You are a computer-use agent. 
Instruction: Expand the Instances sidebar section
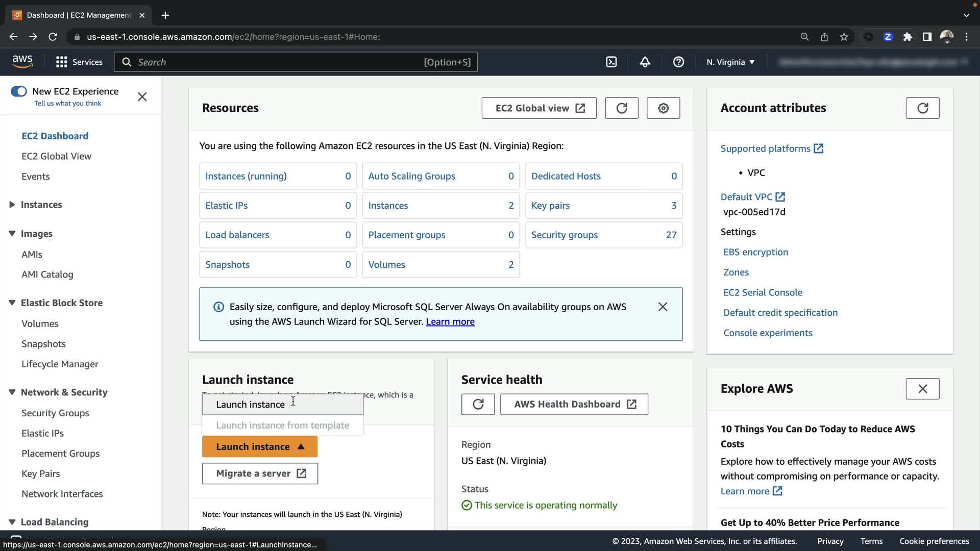click(x=12, y=205)
